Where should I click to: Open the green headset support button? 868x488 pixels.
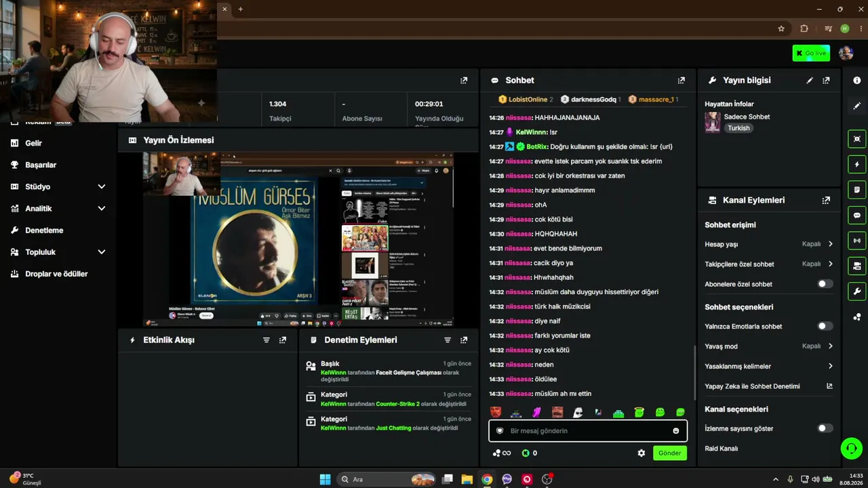[851, 448]
